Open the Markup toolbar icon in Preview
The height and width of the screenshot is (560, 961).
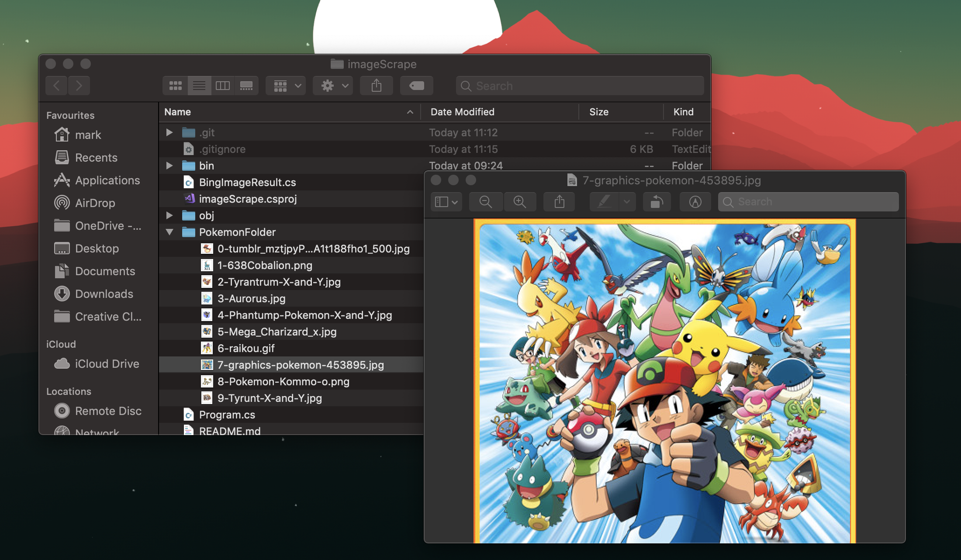tap(695, 202)
